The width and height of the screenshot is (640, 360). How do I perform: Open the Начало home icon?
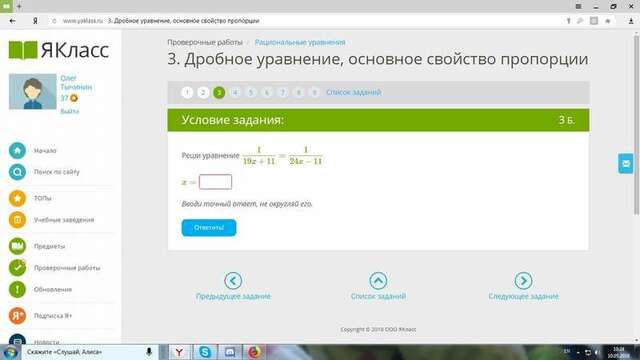17,151
